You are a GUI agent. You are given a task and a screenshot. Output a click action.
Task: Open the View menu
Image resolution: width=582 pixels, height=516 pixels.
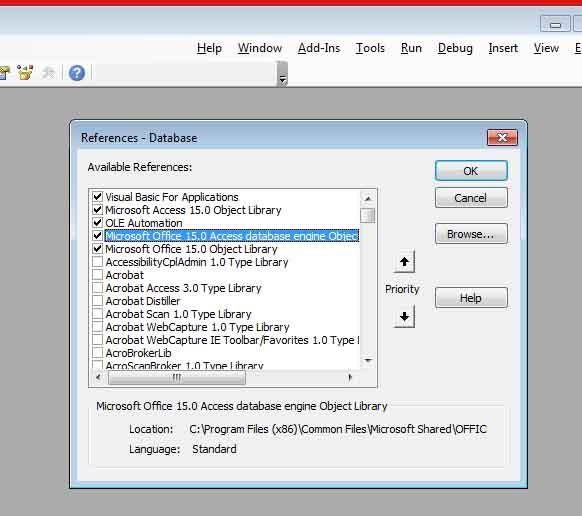tap(546, 48)
